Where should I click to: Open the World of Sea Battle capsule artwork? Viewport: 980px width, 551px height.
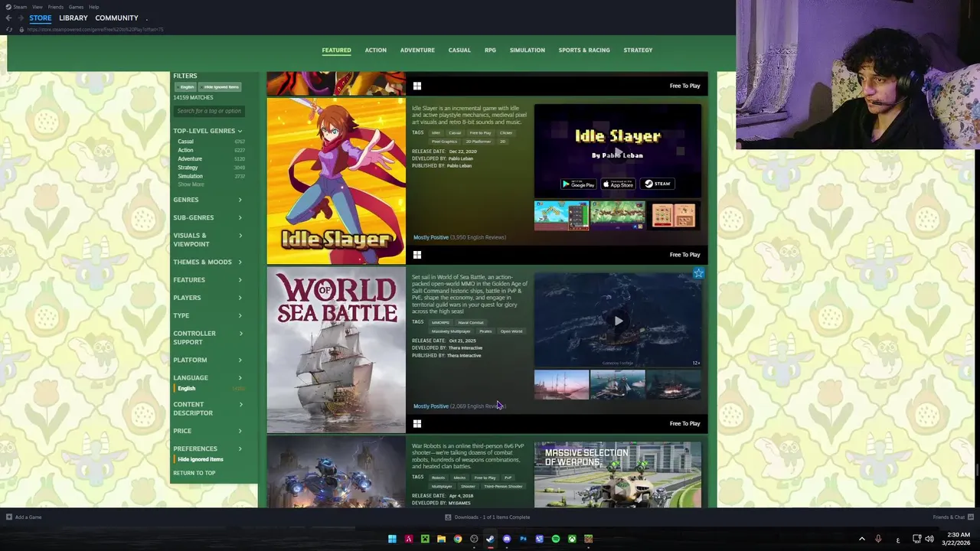point(336,350)
